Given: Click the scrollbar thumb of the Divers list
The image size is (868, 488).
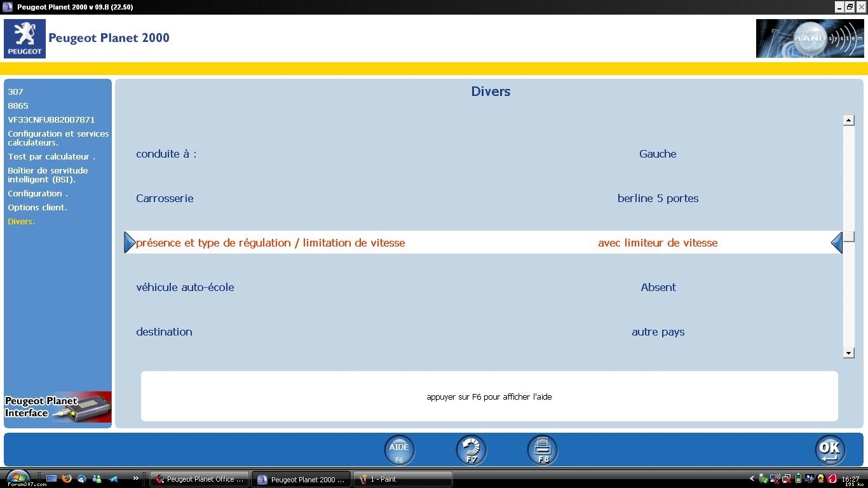Looking at the screenshot, I should tap(848, 236).
